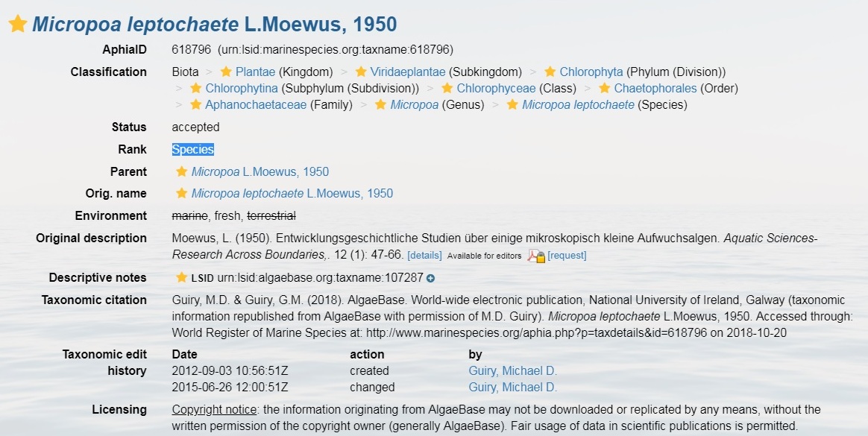
Task: Open the parent Micropoa L.Moewus, 1950 link
Action: click(260, 171)
